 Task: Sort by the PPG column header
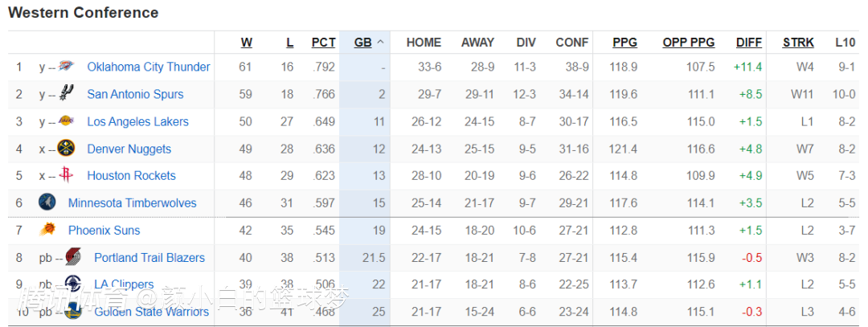624,43
